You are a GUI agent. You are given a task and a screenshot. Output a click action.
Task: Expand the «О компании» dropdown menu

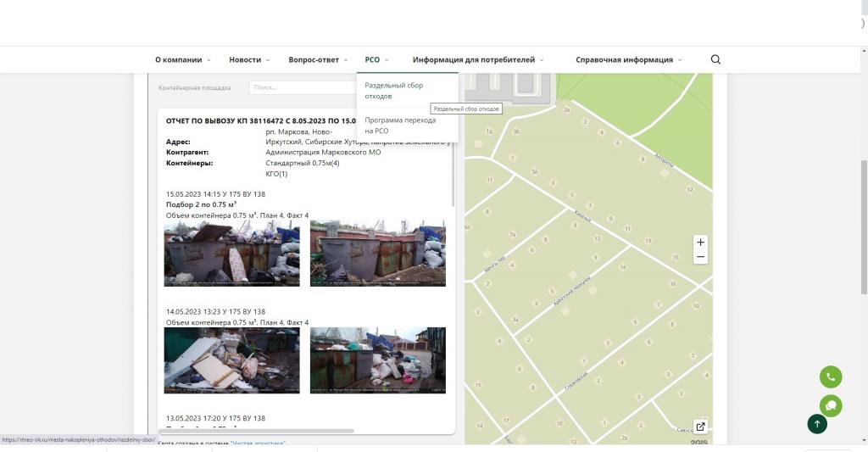182,60
